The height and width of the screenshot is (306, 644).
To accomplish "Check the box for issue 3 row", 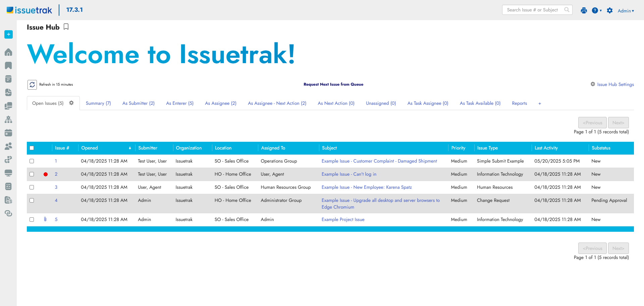I will pos(32,187).
